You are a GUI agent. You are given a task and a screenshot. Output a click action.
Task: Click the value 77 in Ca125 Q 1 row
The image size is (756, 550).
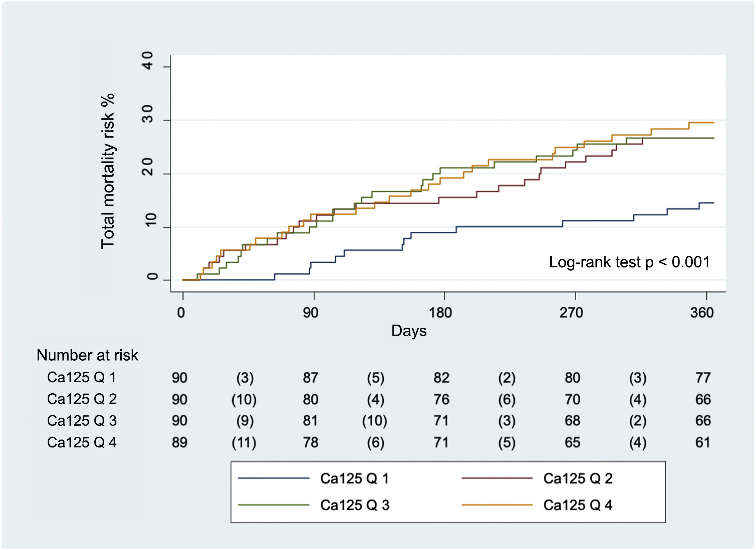click(x=703, y=377)
